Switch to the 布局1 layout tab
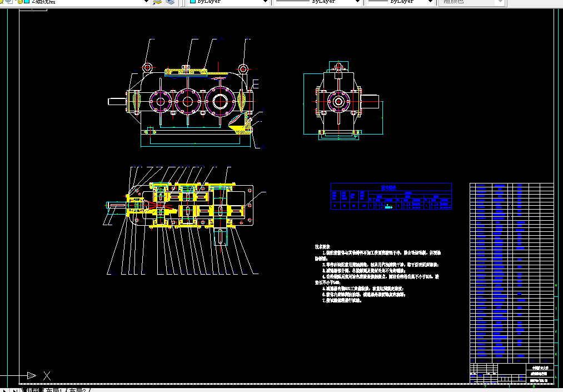The width and height of the screenshot is (563, 392). point(54,390)
